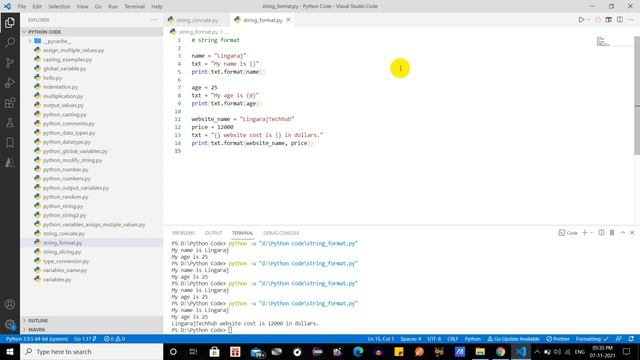Open Google Chrome from taskbar
This screenshot has height=360, width=640.
(500, 351)
